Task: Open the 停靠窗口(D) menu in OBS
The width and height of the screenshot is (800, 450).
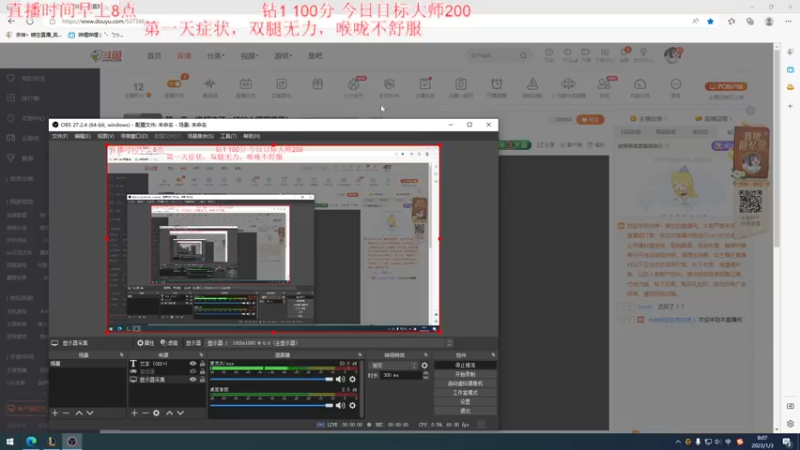Action: 134,136
